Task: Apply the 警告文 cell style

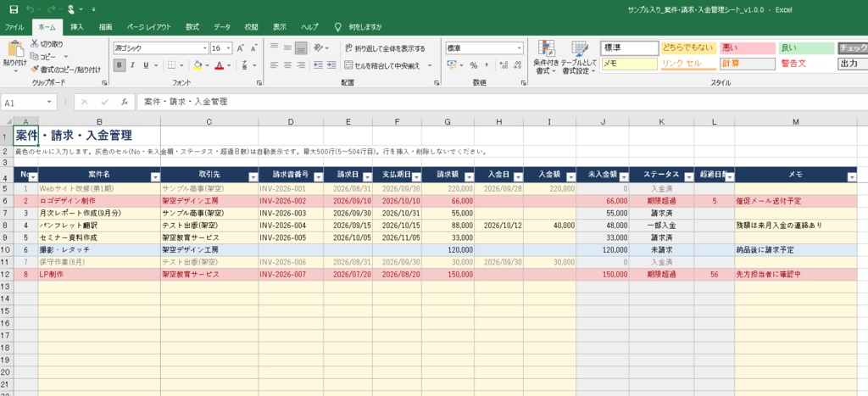Action: (x=805, y=64)
